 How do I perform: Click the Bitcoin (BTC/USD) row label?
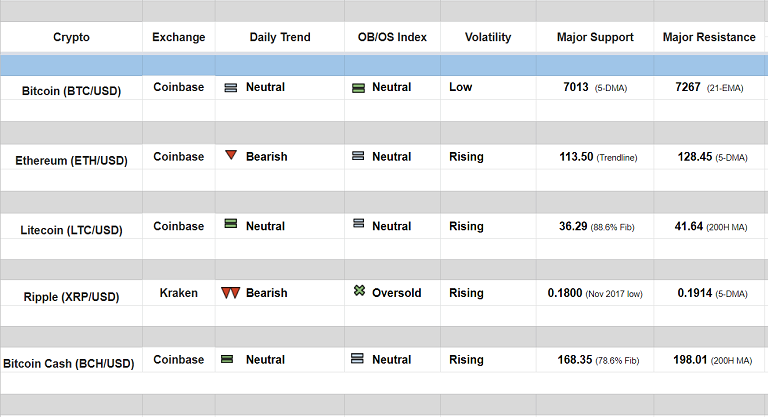[x=71, y=91]
